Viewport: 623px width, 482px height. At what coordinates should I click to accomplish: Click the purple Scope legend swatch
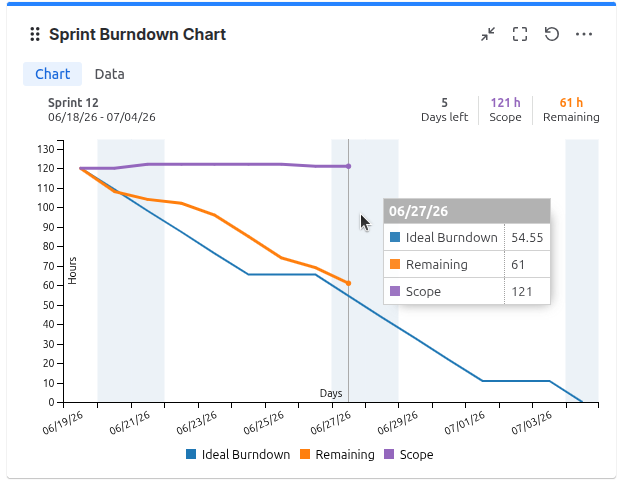click(x=389, y=454)
